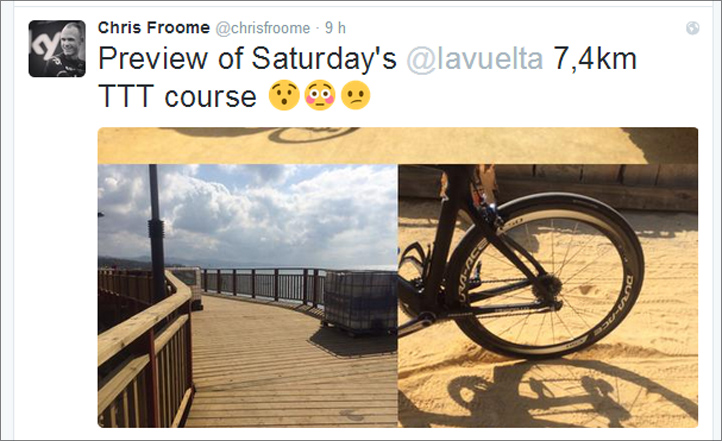Click the water tank on the boardwalk
The image size is (722, 441).
click(x=361, y=301)
